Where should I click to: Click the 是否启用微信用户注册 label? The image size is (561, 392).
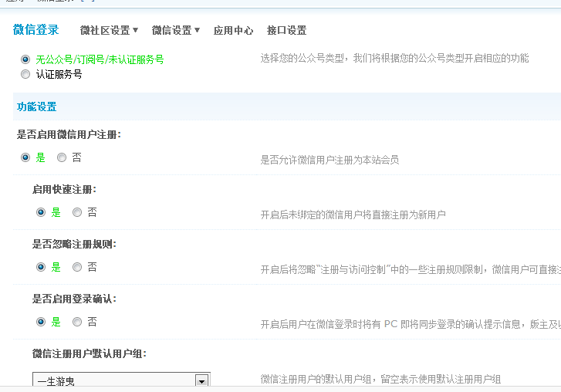[69, 135]
